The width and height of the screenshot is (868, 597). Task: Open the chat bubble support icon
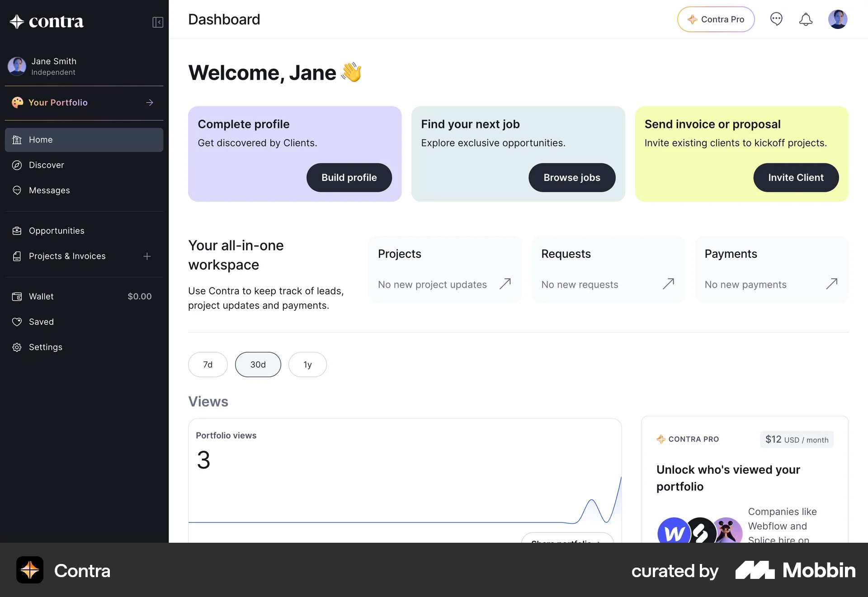777,19
